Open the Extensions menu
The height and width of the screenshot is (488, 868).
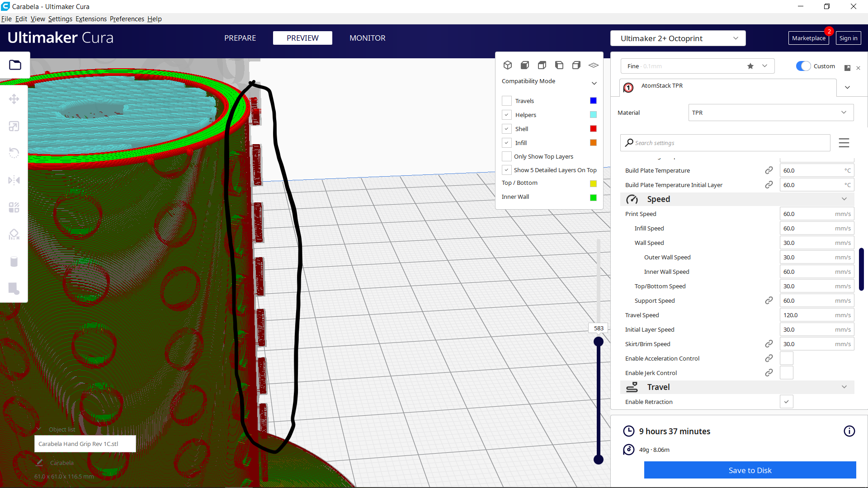pyautogui.click(x=91, y=19)
